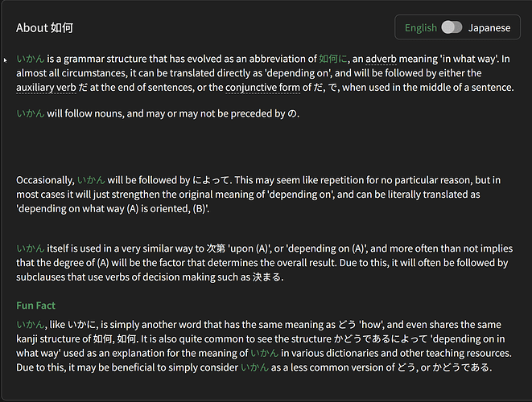
Task: Open the green 如何に link
Action: click(333, 59)
